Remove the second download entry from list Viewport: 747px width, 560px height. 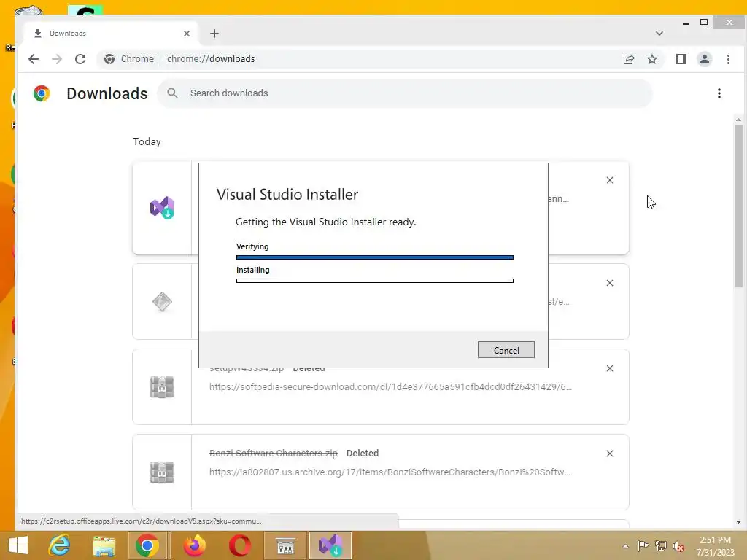[x=610, y=283]
